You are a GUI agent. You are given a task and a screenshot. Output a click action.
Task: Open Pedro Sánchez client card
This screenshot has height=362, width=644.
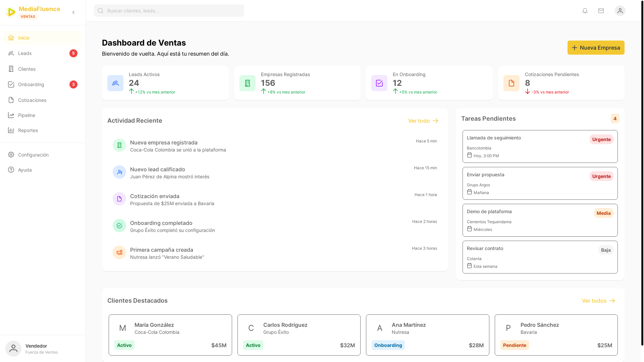tap(556, 335)
